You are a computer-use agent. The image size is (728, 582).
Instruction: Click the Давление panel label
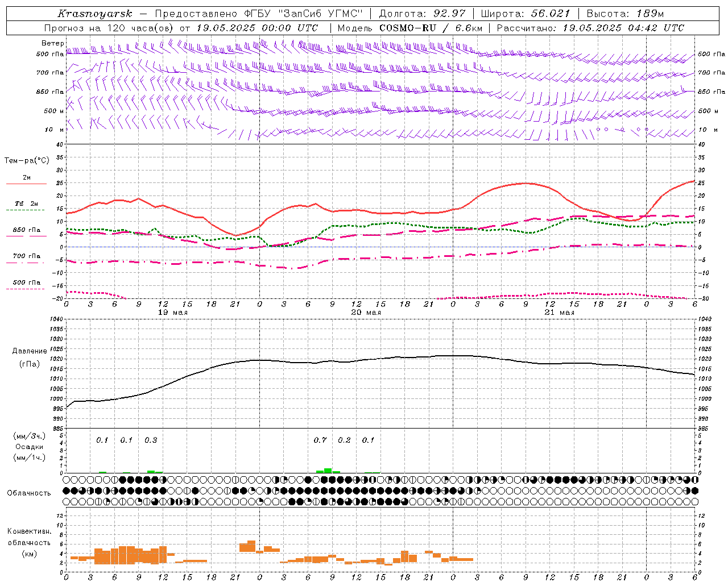pos(30,351)
